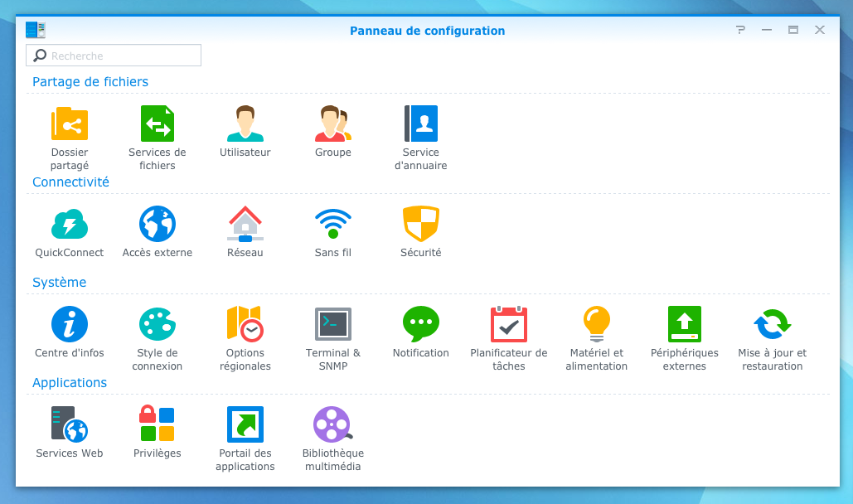This screenshot has height=504, width=853.
Task: Open the Sécurité shield icon
Action: 421,224
